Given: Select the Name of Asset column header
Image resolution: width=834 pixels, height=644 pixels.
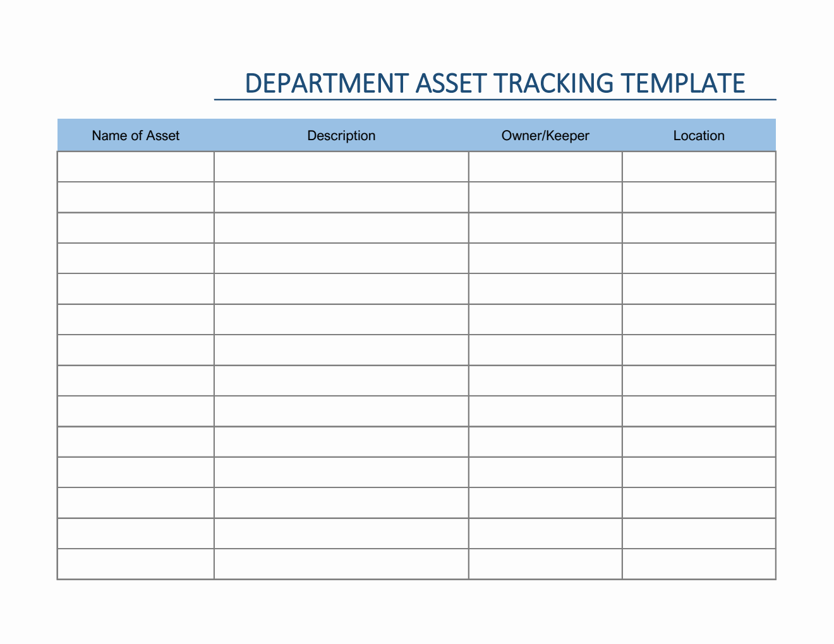Looking at the screenshot, I should 135,135.
